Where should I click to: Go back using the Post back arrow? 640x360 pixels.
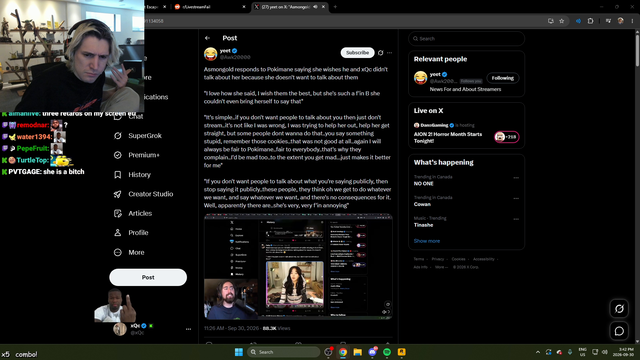(207, 38)
